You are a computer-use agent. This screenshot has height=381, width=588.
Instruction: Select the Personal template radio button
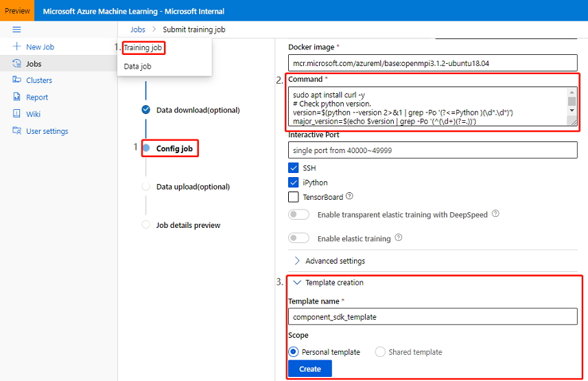[x=293, y=351]
